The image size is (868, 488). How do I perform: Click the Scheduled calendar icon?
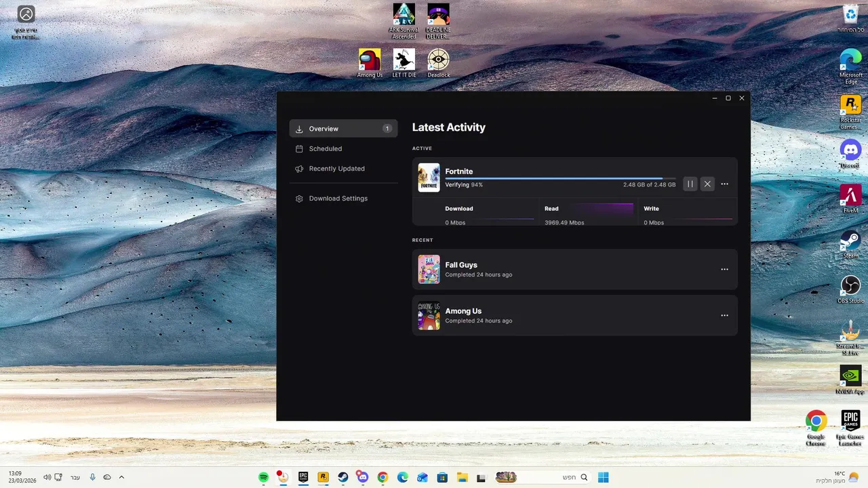point(299,148)
